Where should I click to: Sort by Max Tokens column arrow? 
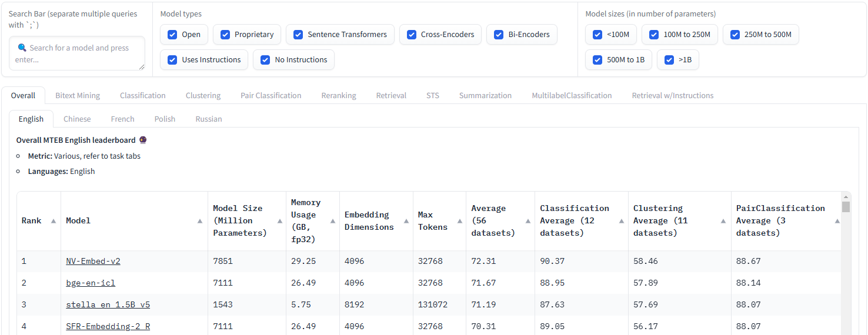click(459, 221)
